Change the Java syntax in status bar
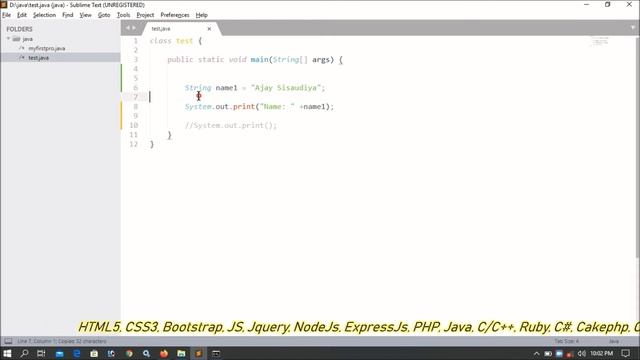This screenshot has width=640, height=360. 613,341
